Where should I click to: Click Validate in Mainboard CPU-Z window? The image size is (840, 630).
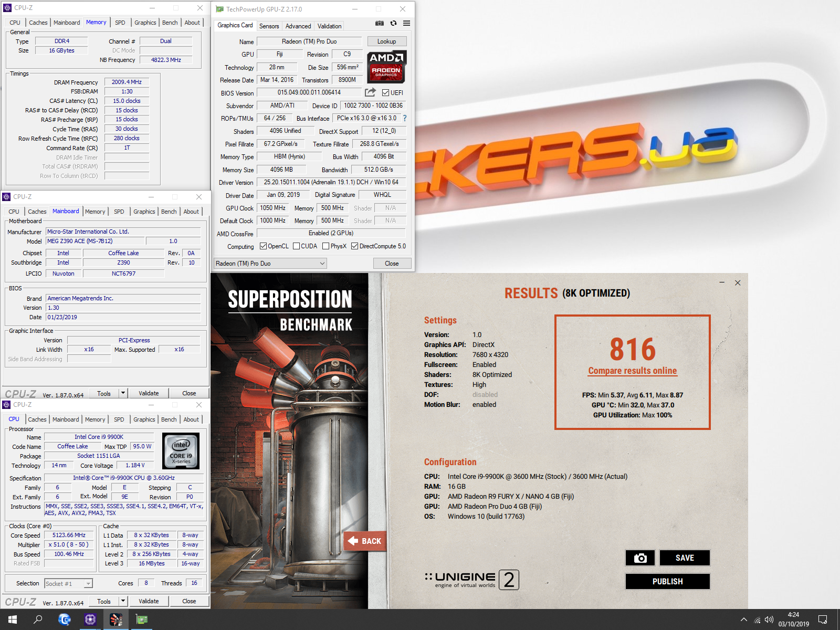click(149, 393)
